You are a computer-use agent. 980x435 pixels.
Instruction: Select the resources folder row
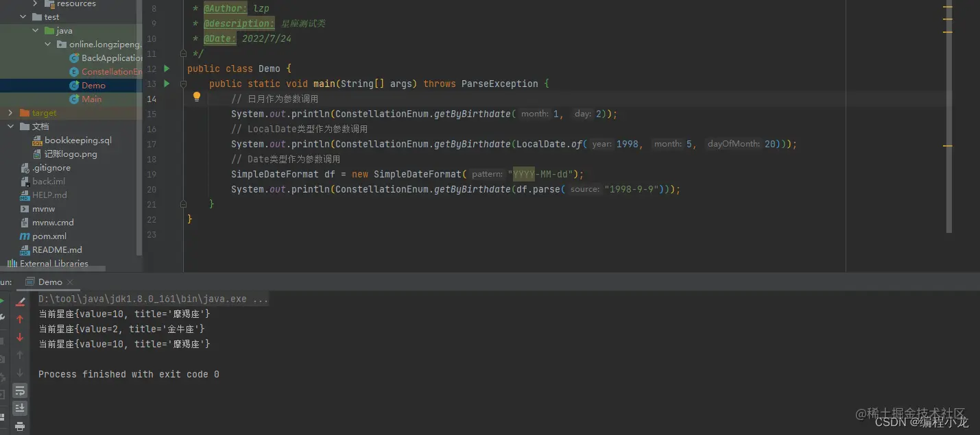pos(70,4)
